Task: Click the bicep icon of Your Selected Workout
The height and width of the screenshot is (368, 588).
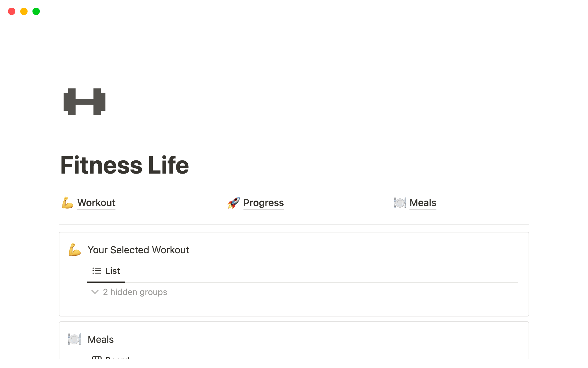Action: 74,250
